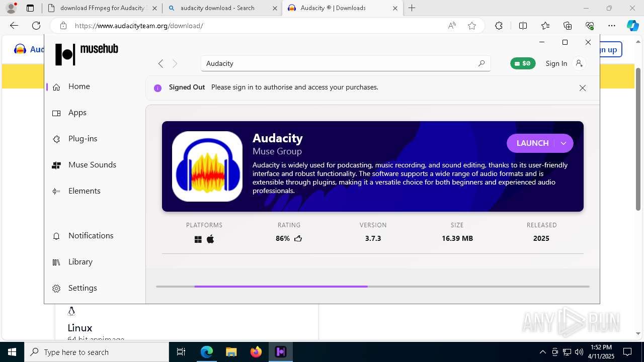Click the taskbar search box

[x=97, y=352]
